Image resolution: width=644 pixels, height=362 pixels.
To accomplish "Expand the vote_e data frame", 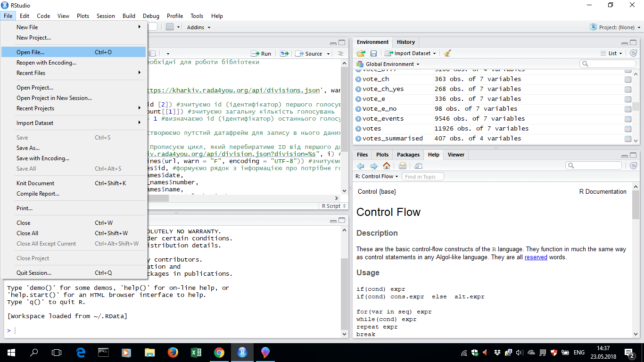I will click(358, 99).
